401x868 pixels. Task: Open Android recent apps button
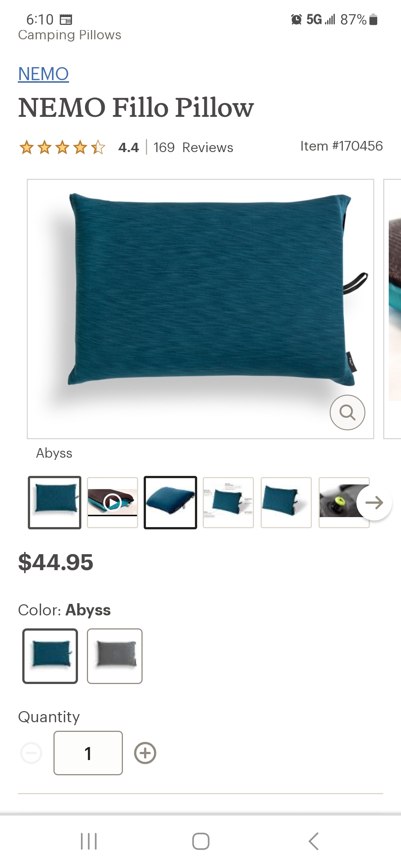(x=89, y=841)
